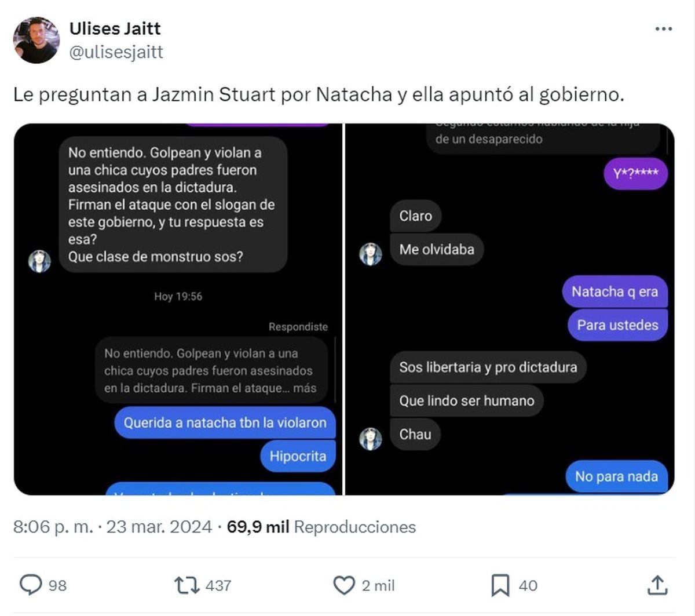Click chat avatar next to 'Chau' message
The height and width of the screenshot is (616, 695).
[x=371, y=439]
